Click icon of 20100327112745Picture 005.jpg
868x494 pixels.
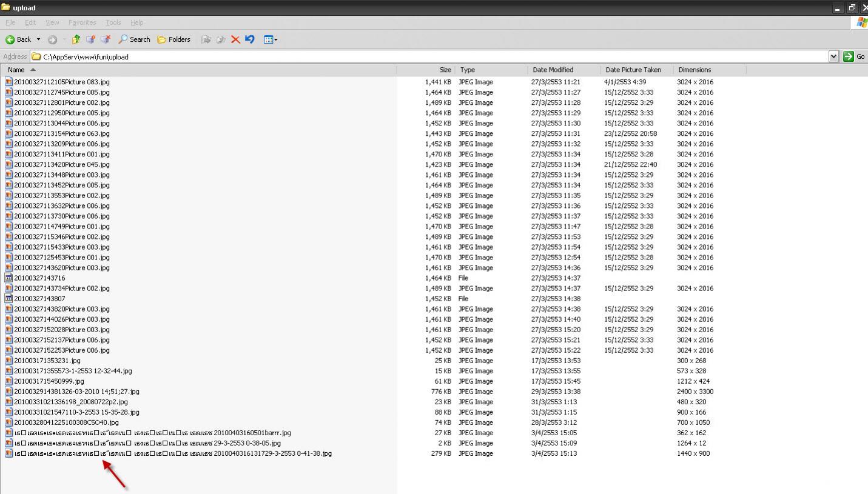(9, 92)
